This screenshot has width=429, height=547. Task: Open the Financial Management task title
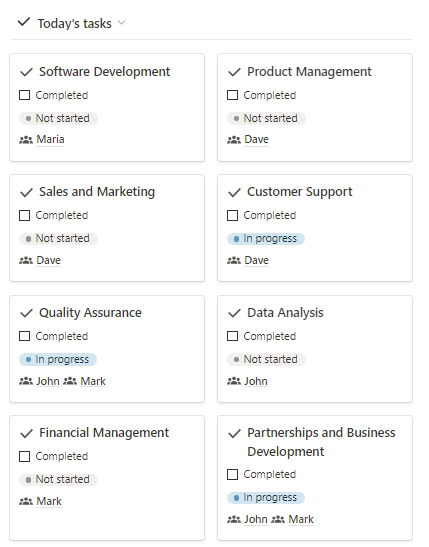[104, 433]
